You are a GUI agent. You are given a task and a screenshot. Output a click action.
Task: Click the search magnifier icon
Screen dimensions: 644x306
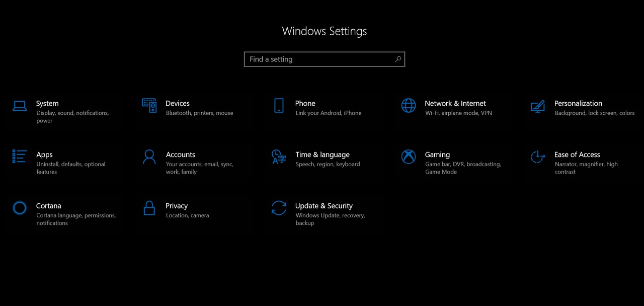[x=398, y=59]
